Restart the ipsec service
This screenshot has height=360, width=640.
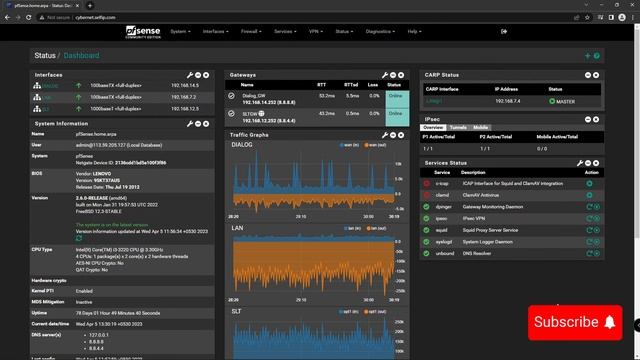tap(589, 219)
